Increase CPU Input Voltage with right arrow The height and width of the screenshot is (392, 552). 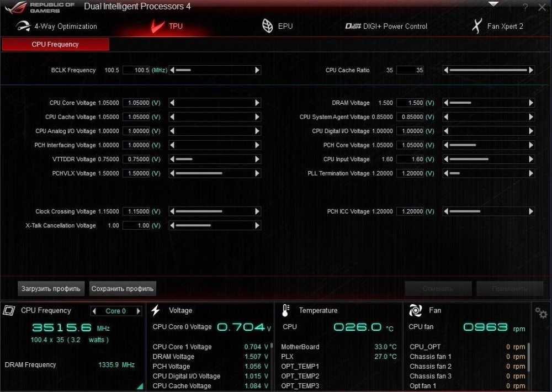pyautogui.click(x=531, y=159)
